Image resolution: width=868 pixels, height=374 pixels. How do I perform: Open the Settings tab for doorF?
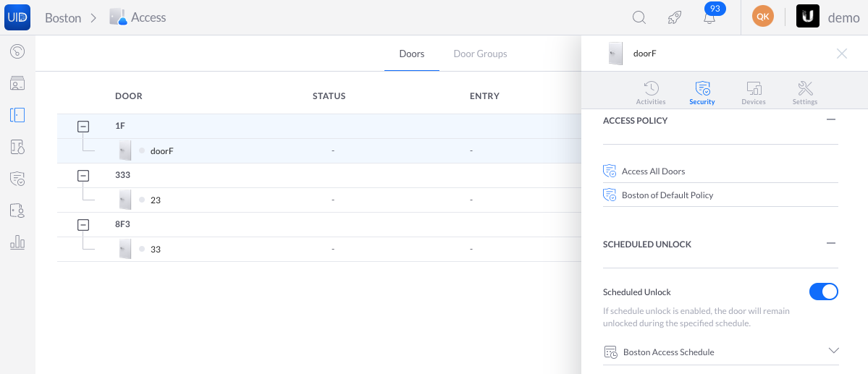(805, 93)
